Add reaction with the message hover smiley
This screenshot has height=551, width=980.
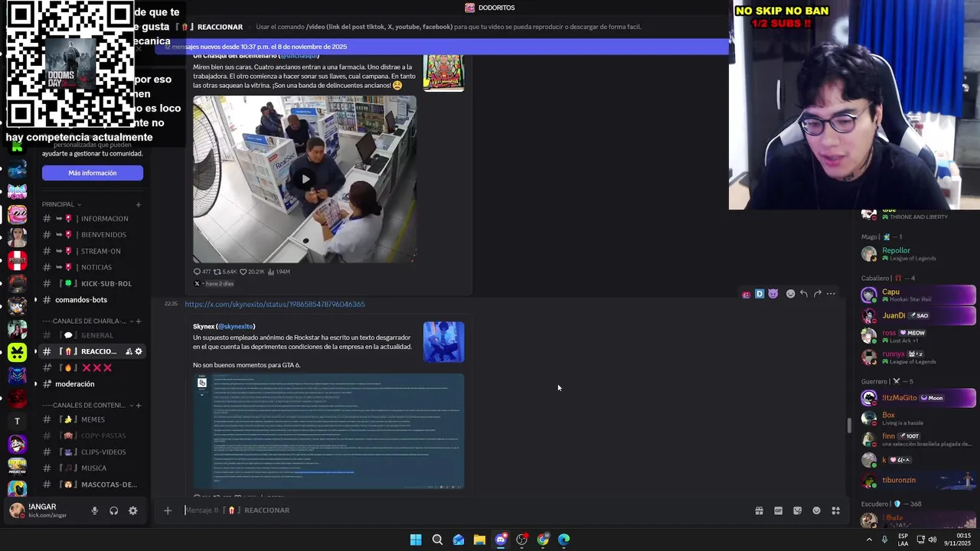[x=790, y=294]
